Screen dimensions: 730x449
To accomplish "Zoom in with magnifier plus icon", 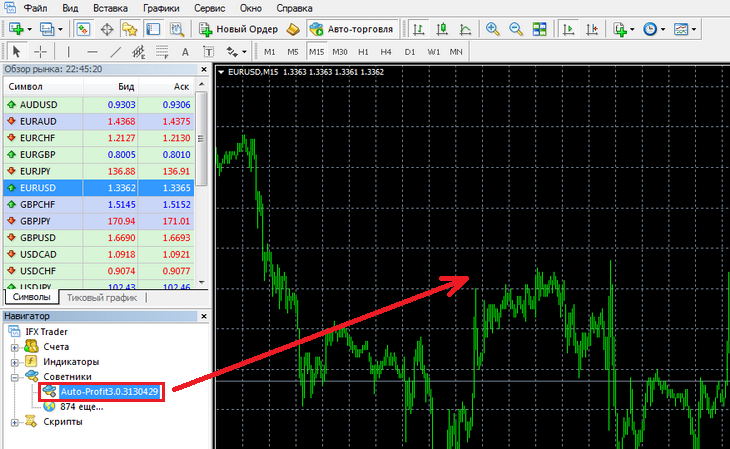I will pyautogui.click(x=493, y=29).
